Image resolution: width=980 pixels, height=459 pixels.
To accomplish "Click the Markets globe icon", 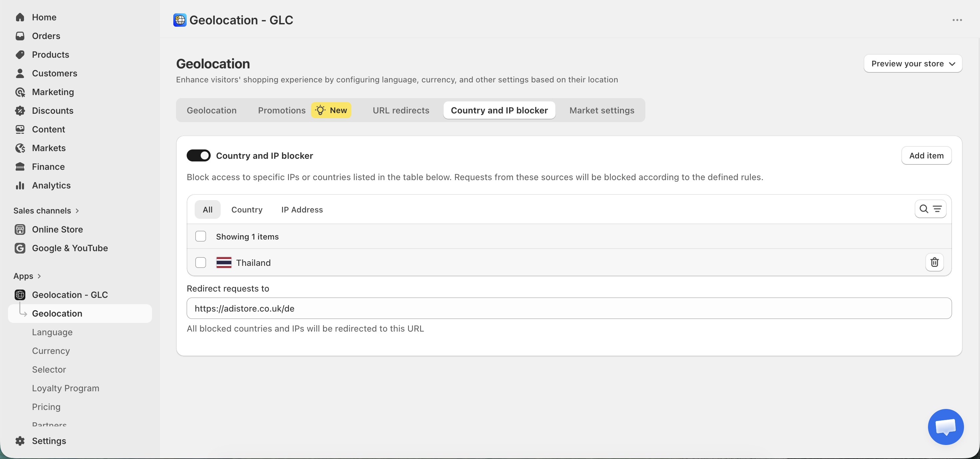I will (x=20, y=148).
